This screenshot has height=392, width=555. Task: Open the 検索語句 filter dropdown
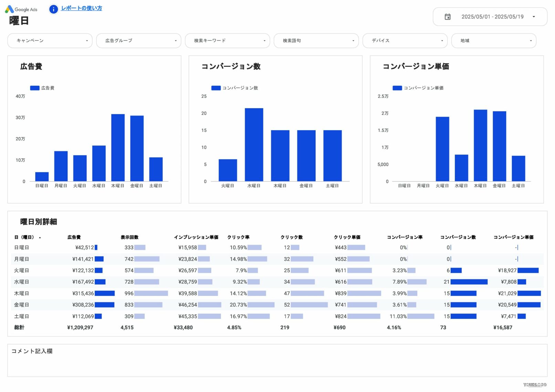(316, 41)
